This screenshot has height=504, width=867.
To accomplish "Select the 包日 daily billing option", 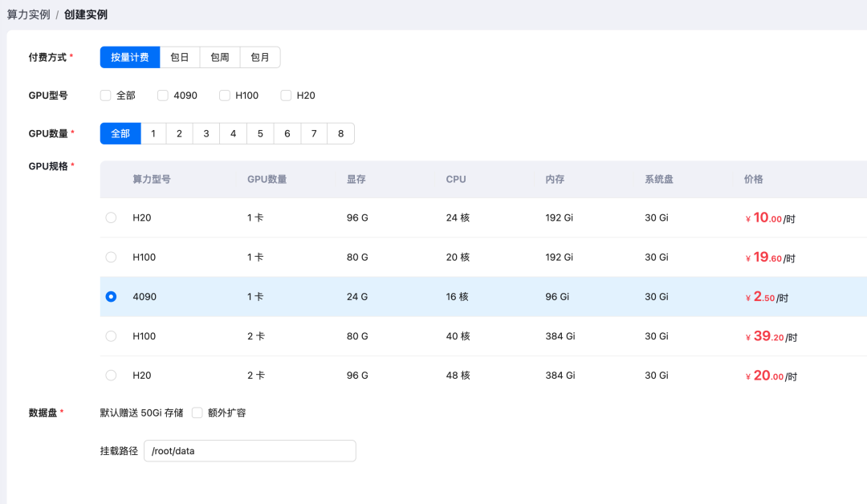I will [x=180, y=58].
